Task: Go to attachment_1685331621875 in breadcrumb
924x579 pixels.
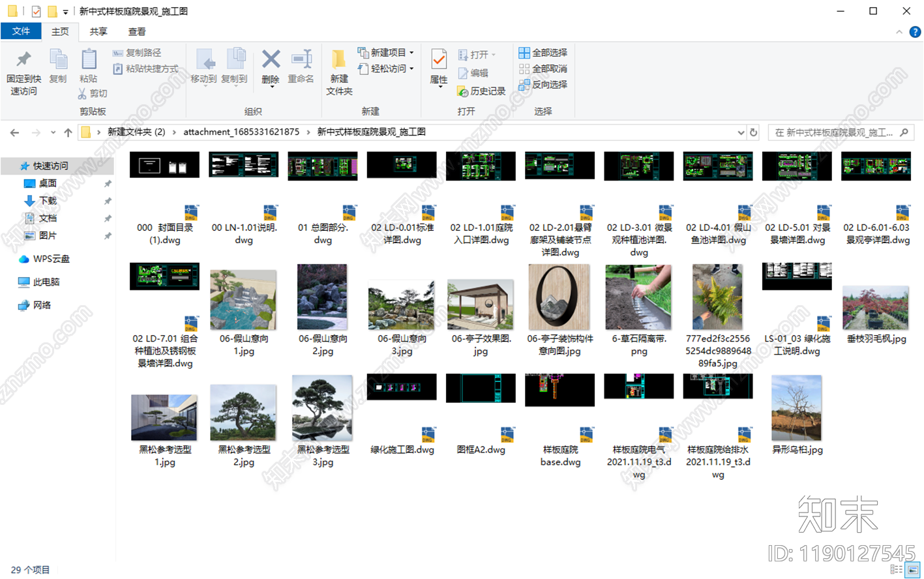Action: pyautogui.click(x=241, y=132)
